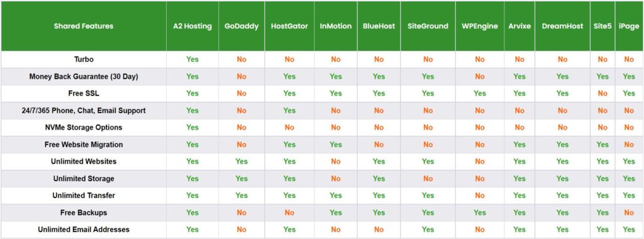Click the iPage column header

coord(629,26)
